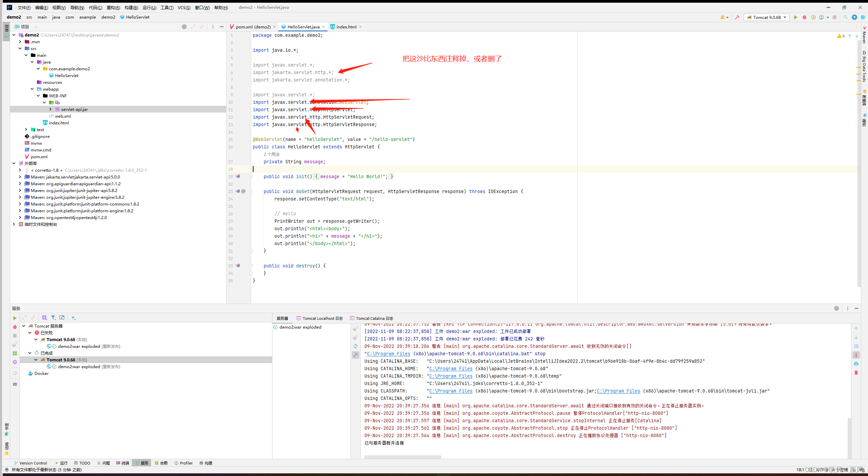Viewport: 868px width, 476px height.
Task: Switch to the pom.xml (demo2) editor tab
Action: (253, 27)
